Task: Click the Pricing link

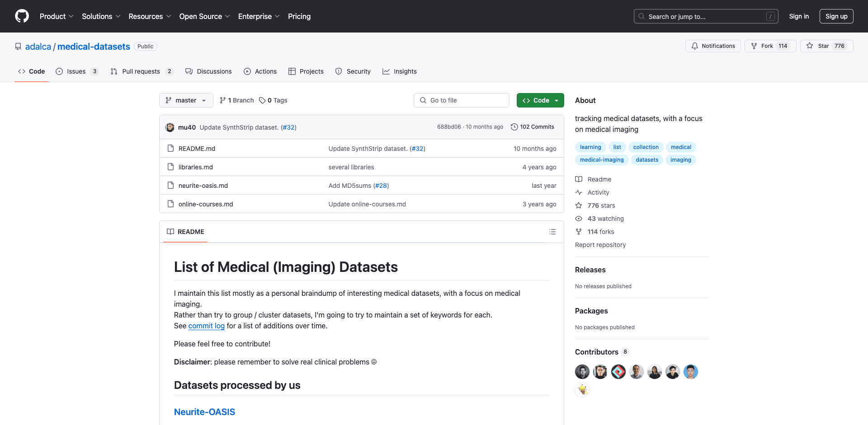Action: (x=299, y=16)
